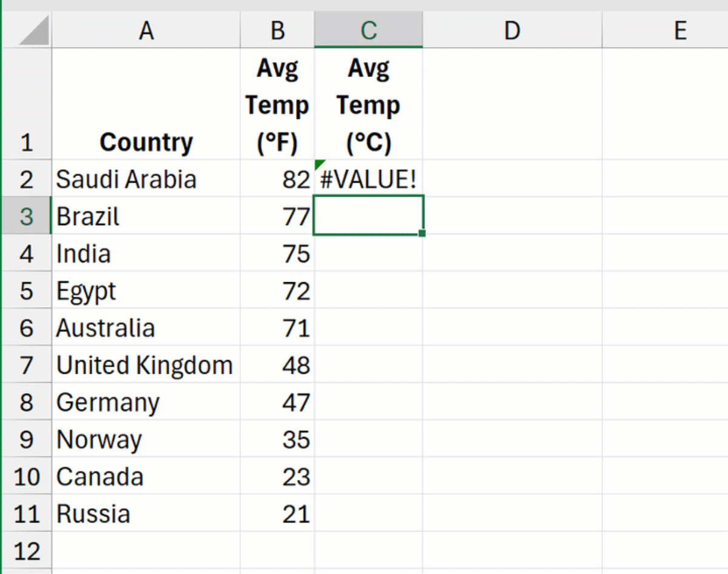Viewport: 728px width, 574px height.
Task: Select the cell containing 77
Action: point(277,216)
